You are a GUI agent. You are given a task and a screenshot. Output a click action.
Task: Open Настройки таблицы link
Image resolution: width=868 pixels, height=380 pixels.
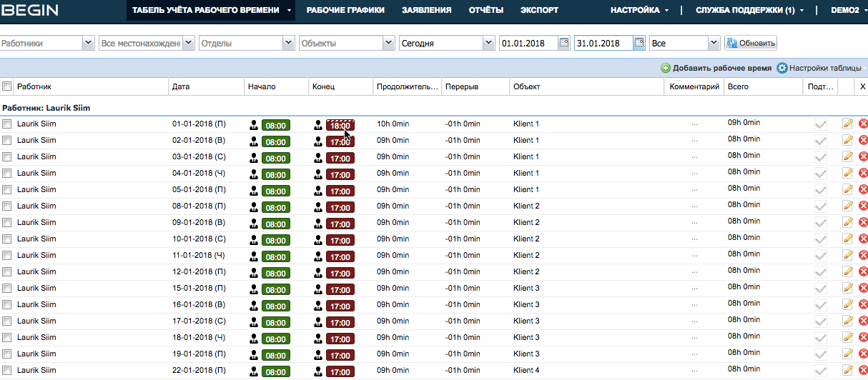point(825,69)
